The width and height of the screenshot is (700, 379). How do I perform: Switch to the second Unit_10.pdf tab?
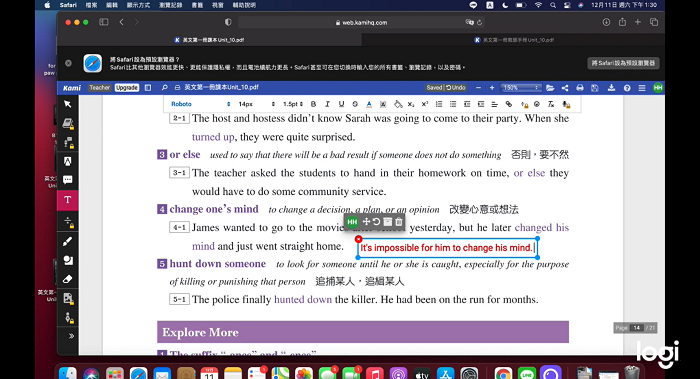click(x=514, y=40)
